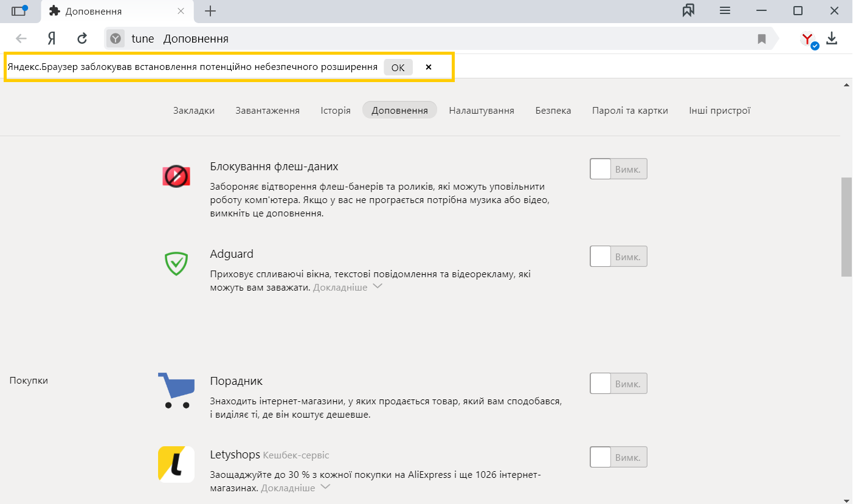This screenshot has width=853, height=504.
Task: Bookmark this page using address bar flag
Action: tap(762, 39)
